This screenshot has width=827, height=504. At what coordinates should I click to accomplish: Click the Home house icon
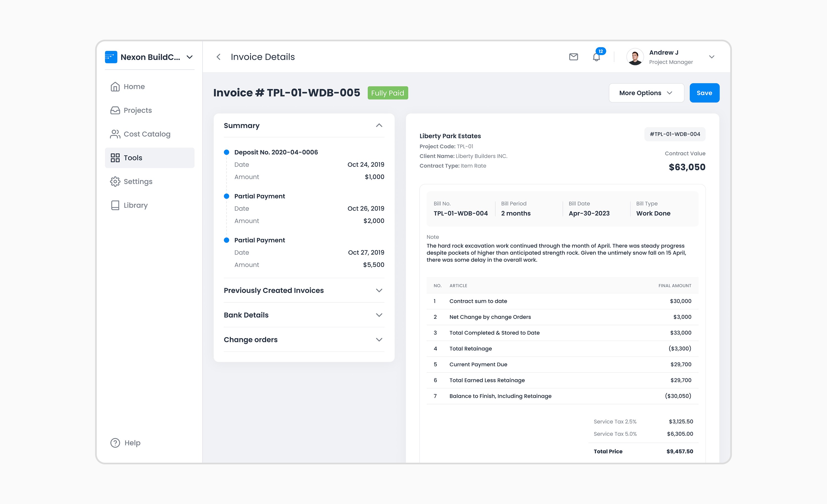pyautogui.click(x=115, y=86)
